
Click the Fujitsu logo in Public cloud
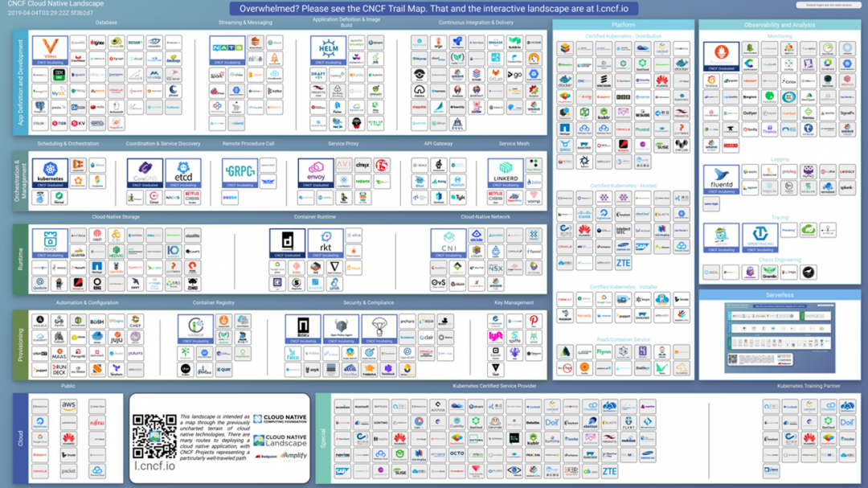click(97, 422)
